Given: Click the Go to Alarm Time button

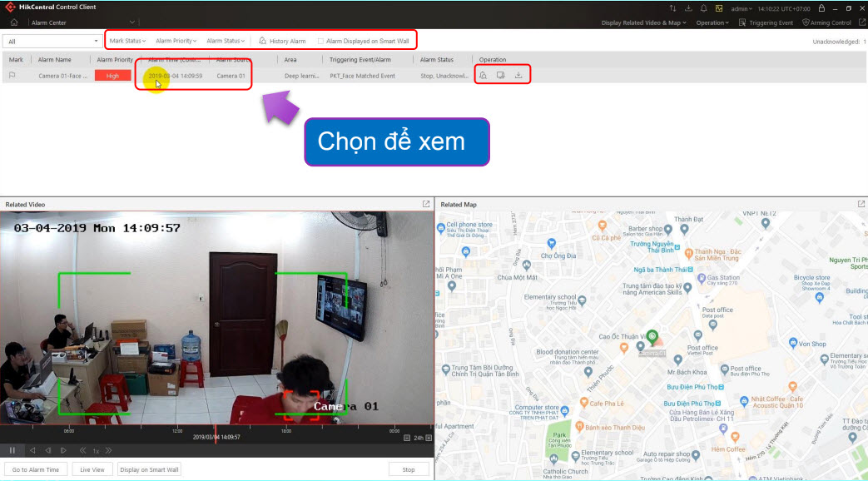Looking at the screenshot, I should (x=36, y=469).
